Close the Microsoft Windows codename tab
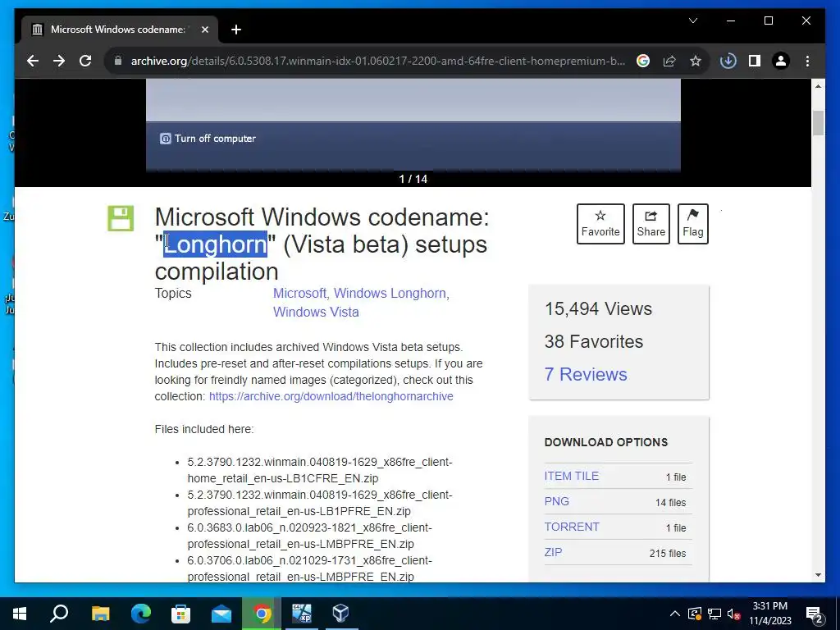 204,30
